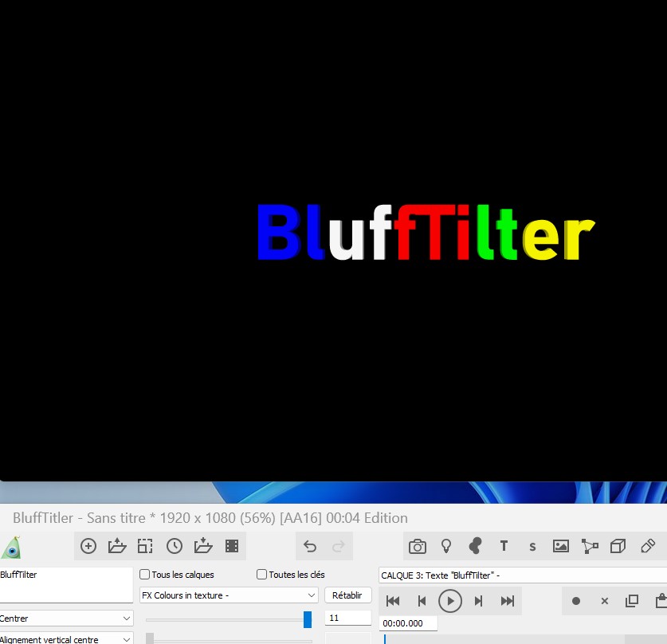
Task: Enable the 'Toutes les clés' checkbox
Action: click(x=261, y=575)
